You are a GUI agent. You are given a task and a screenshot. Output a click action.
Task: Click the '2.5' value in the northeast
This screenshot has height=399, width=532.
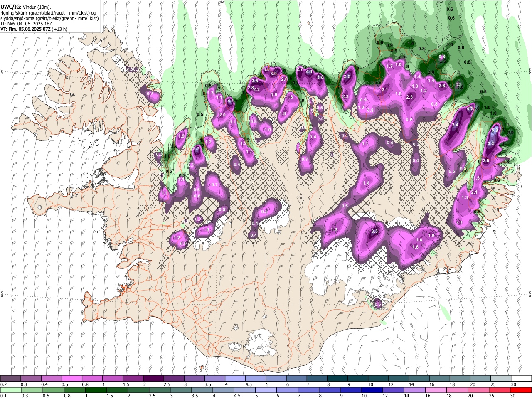409,97
